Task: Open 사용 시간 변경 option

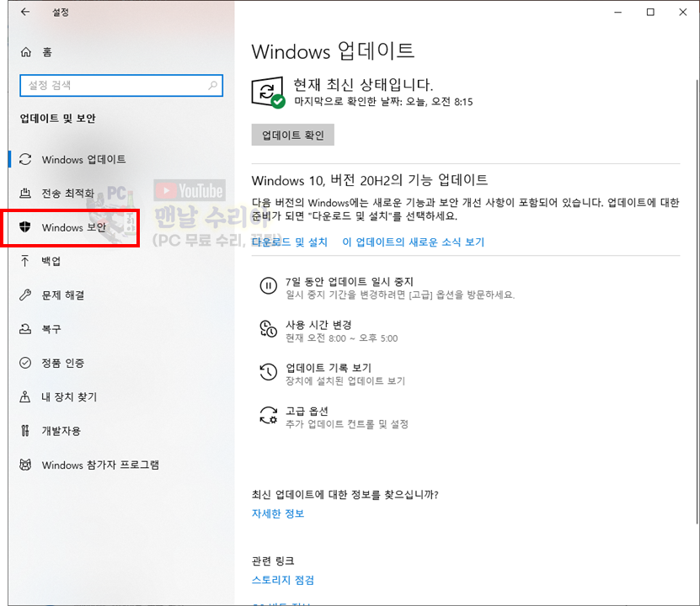Action: click(318, 325)
